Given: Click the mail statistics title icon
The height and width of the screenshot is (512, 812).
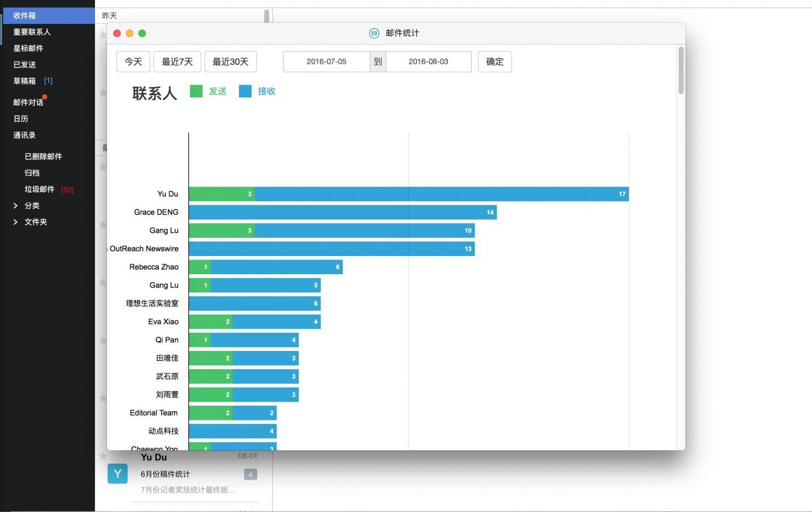Looking at the screenshot, I should click(x=374, y=33).
